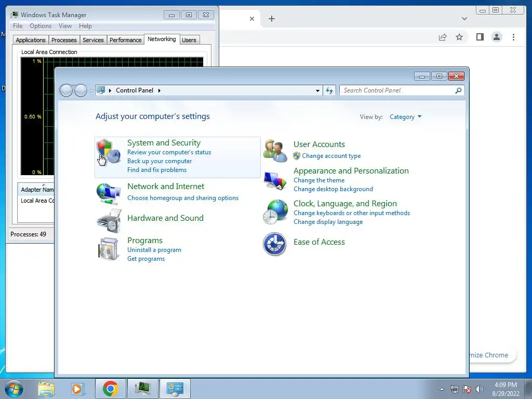Share this page in Chrome
532x399 pixels.
[x=443, y=37]
